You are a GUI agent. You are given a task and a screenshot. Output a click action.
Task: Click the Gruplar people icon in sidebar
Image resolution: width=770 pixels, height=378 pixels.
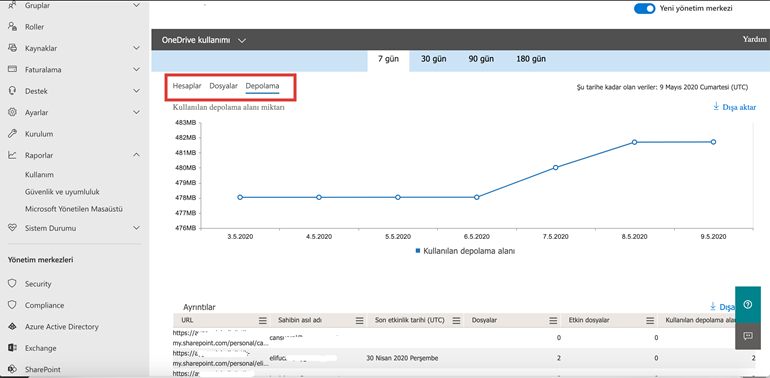click(12, 5)
